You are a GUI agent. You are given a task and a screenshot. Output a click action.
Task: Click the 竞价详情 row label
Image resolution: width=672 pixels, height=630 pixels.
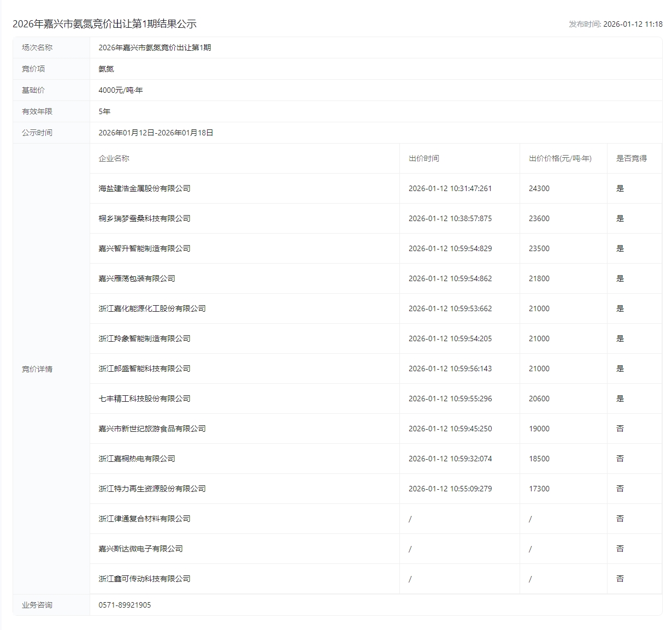[37, 369]
